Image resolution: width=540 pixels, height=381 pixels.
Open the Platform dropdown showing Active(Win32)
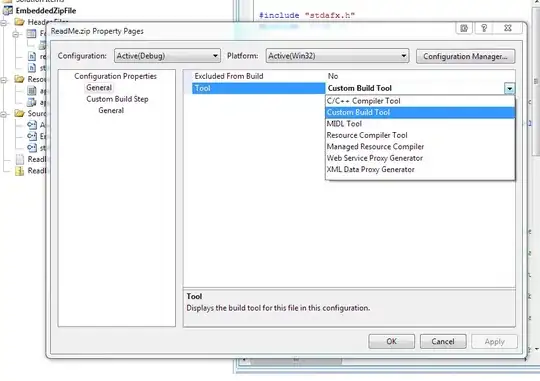pos(337,56)
